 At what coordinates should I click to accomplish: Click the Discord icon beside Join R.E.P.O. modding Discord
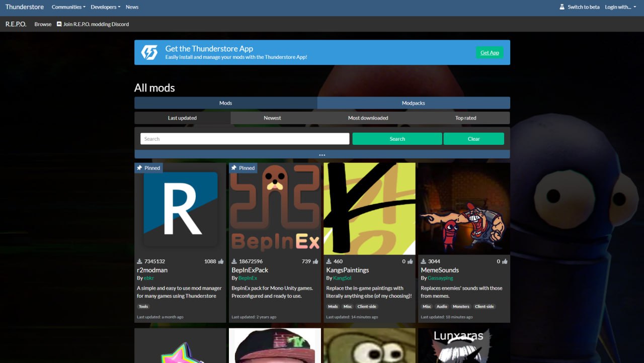point(59,24)
